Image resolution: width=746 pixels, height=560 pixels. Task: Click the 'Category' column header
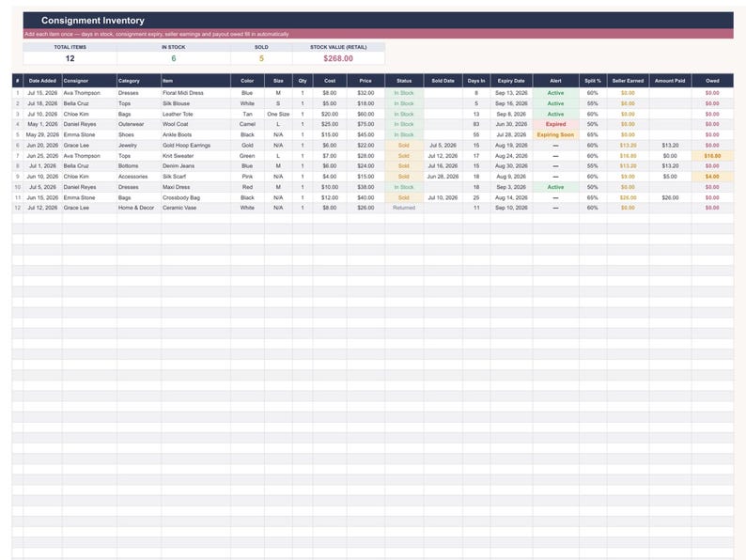(138, 81)
